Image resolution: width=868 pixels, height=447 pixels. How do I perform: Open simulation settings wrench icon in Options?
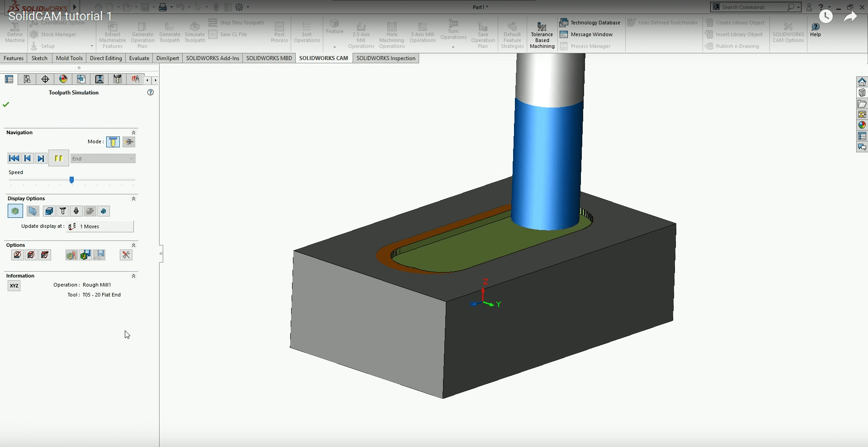(x=126, y=255)
